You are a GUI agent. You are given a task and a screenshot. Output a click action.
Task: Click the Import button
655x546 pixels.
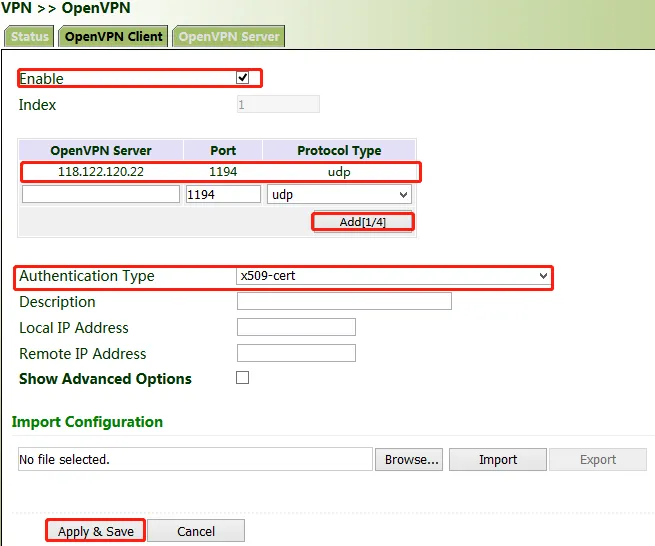tap(498, 460)
